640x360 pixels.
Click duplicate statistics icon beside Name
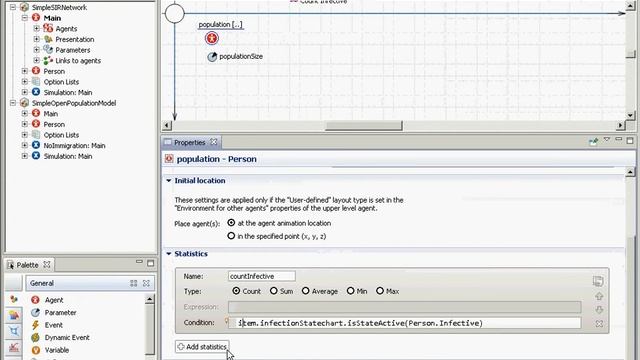pyautogui.click(x=598, y=281)
